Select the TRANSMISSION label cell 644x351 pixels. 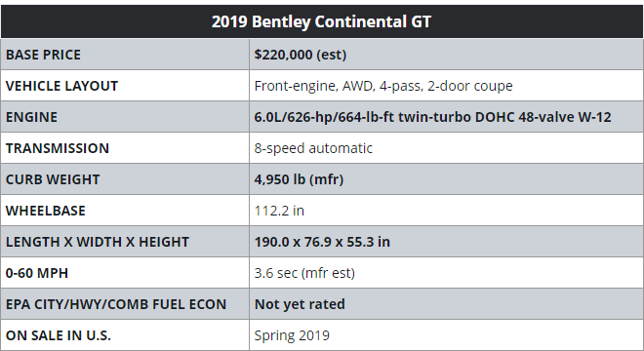click(x=125, y=148)
